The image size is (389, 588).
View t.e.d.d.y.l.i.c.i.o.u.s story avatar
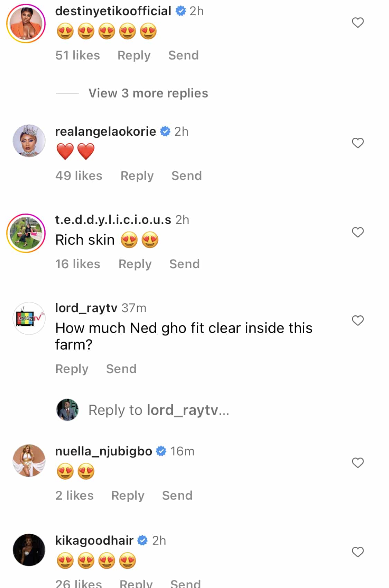(x=26, y=233)
